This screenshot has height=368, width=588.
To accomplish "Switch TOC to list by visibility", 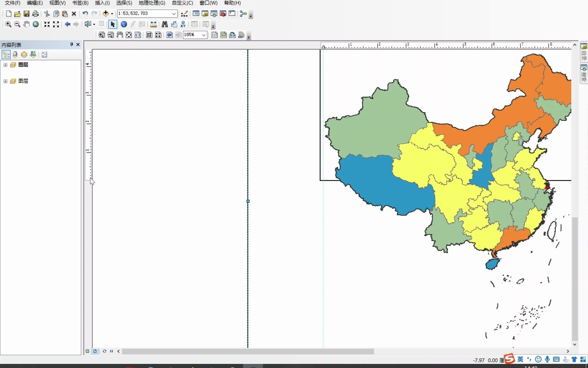I will pyautogui.click(x=24, y=54).
